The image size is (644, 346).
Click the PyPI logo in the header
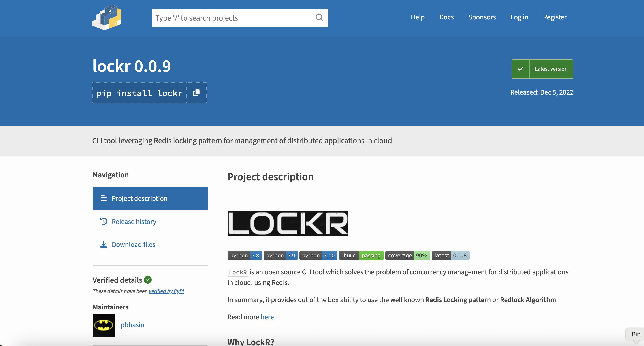(x=107, y=18)
